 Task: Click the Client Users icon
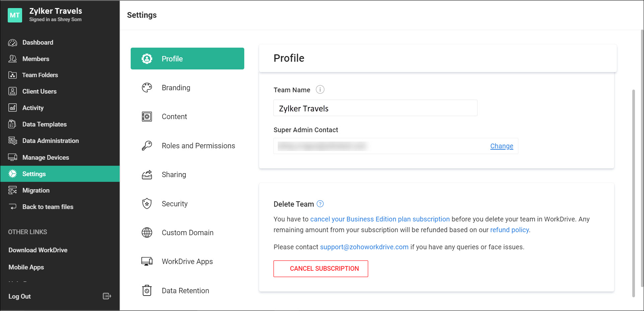tap(12, 91)
